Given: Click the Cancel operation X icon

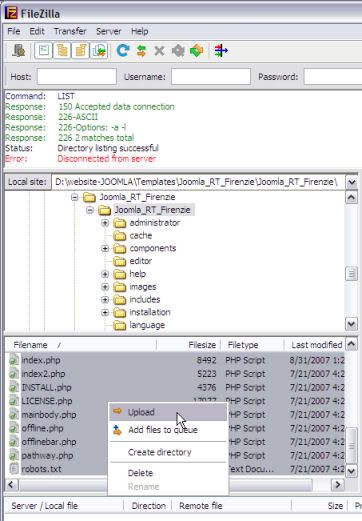Looking at the screenshot, I should (x=159, y=51).
